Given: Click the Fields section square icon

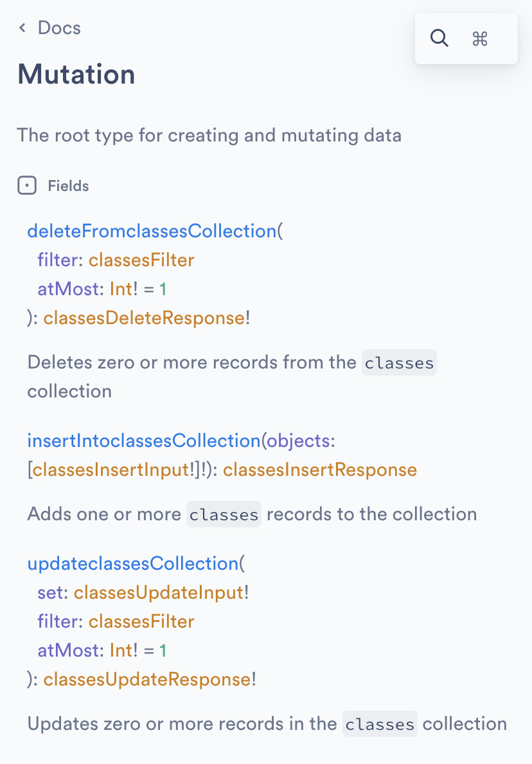Looking at the screenshot, I should tap(27, 186).
